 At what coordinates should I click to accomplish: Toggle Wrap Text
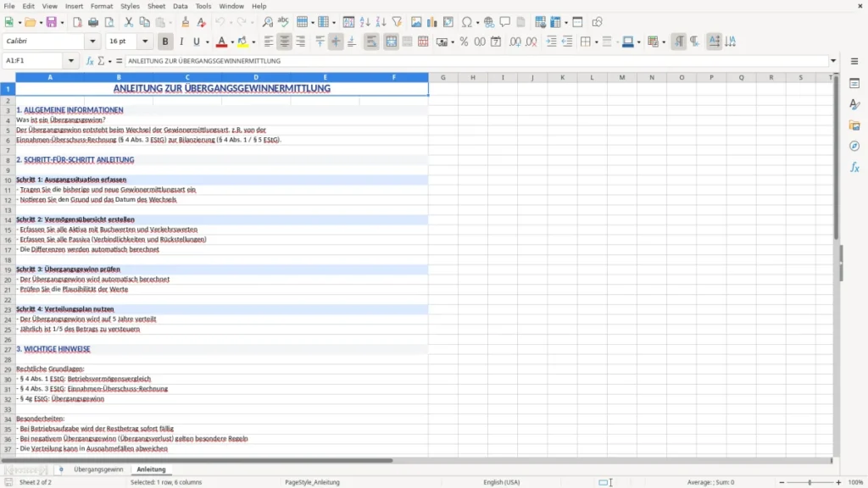[x=371, y=42]
